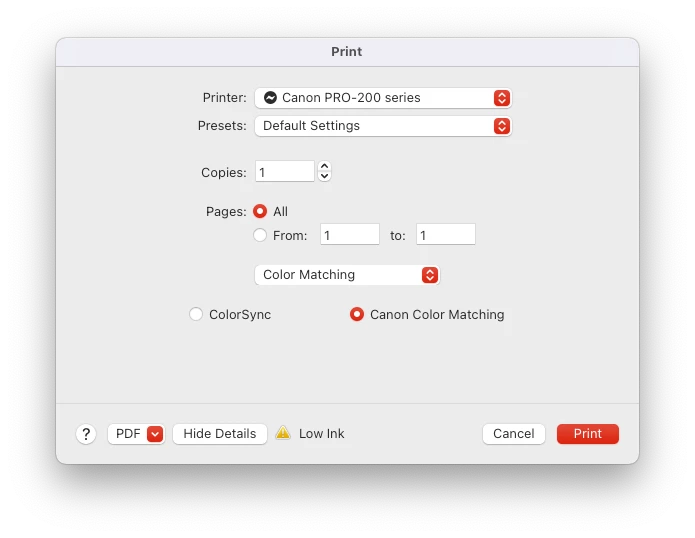Image resolution: width=695 pixels, height=538 pixels.
Task: Open the PDF menu button
Action: (136, 434)
